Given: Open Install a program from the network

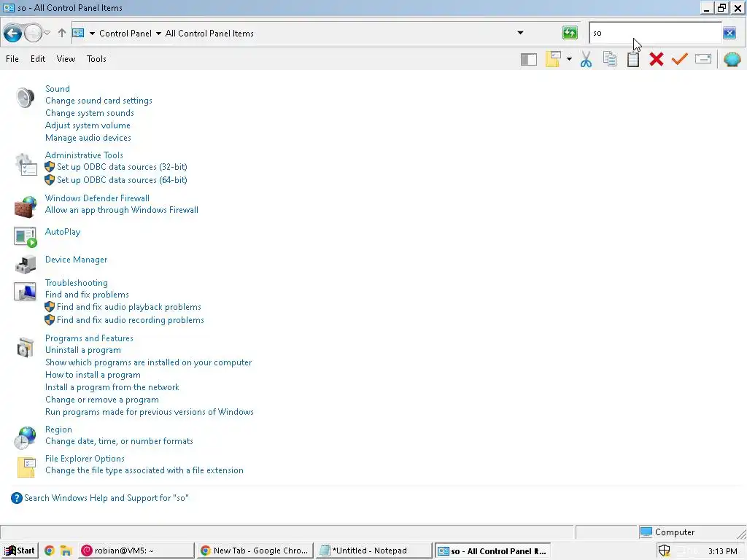Looking at the screenshot, I should [x=112, y=388].
